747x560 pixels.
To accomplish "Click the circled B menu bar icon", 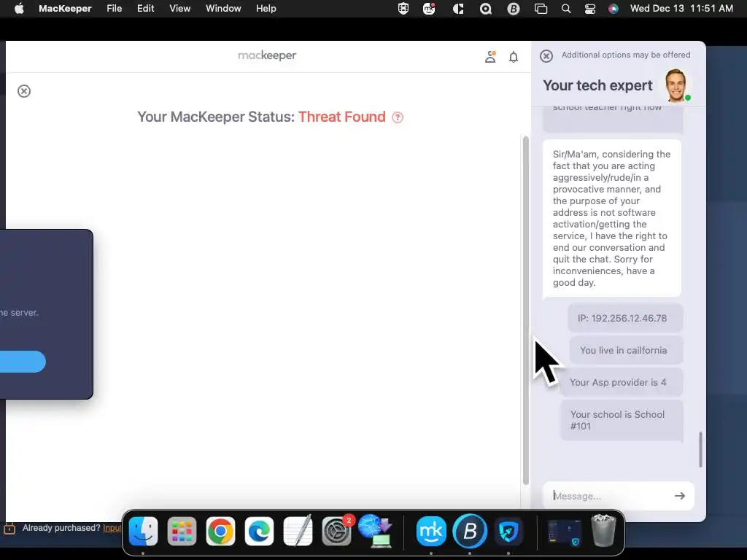I will coord(513,9).
